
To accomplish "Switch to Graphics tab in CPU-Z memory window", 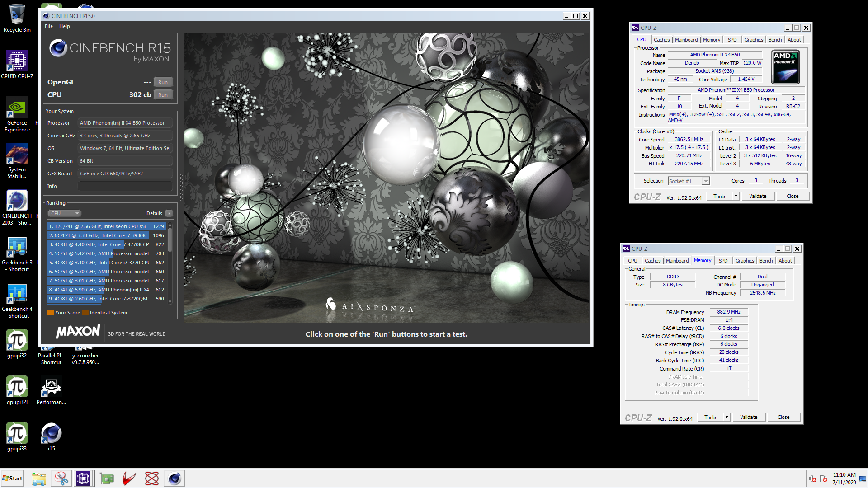I will (745, 261).
